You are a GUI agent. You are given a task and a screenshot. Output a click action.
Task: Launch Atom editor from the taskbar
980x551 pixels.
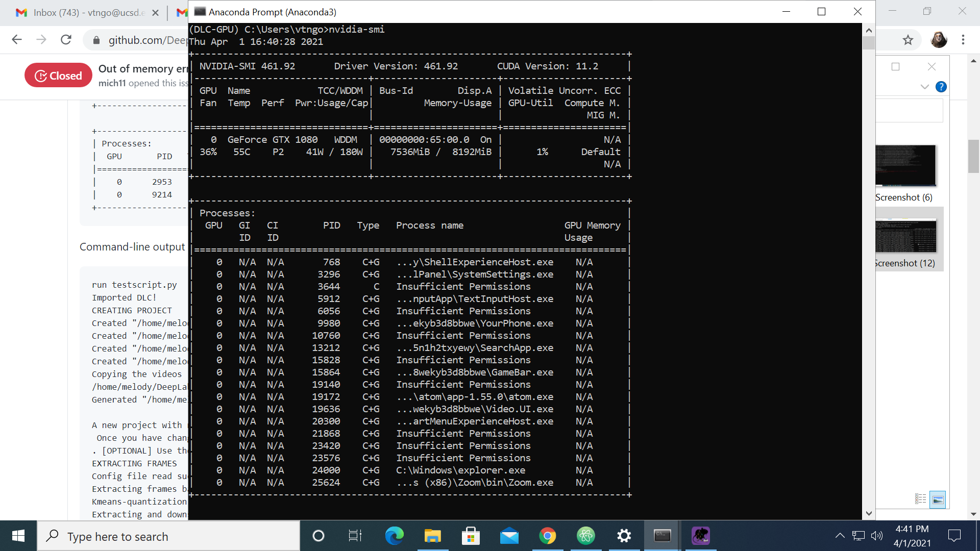pos(586,536)
